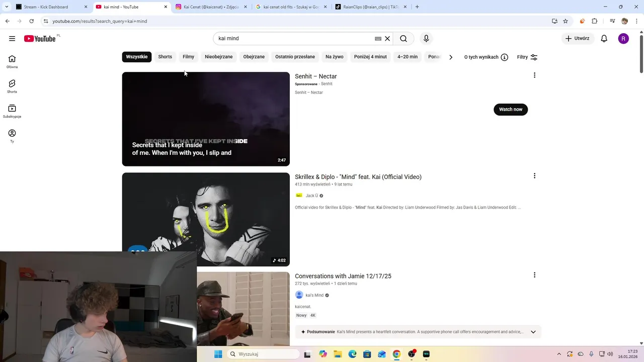644x362 pixels.
Task: Click the O tych wynikach link
Action: (x=481, y=57)
